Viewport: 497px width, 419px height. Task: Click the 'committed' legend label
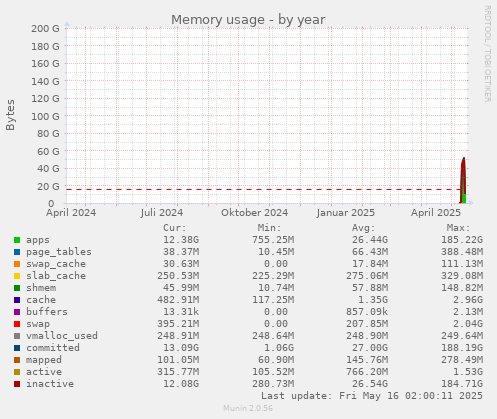click(53, 348)
